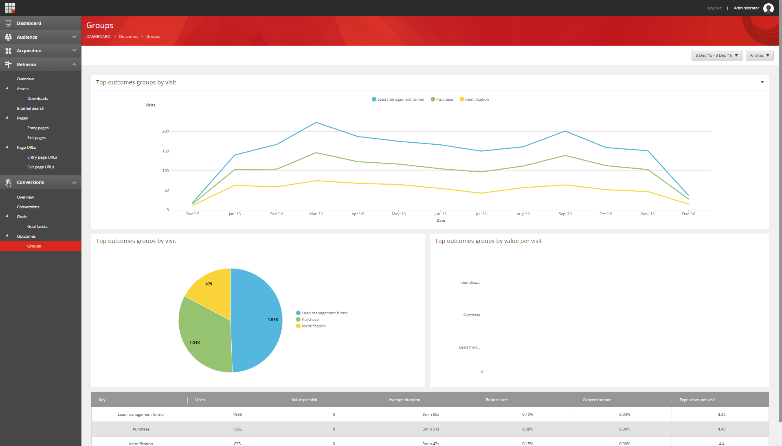Viewport: 782px width, 446px height.
Task: Select Overview under Conversions
Action: pos(25,197)
